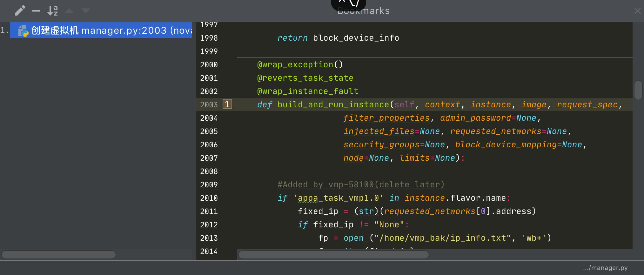Select the manager.py:2003 bookmark entry
The height and width of the screenshot is (275, 644).
101,30
